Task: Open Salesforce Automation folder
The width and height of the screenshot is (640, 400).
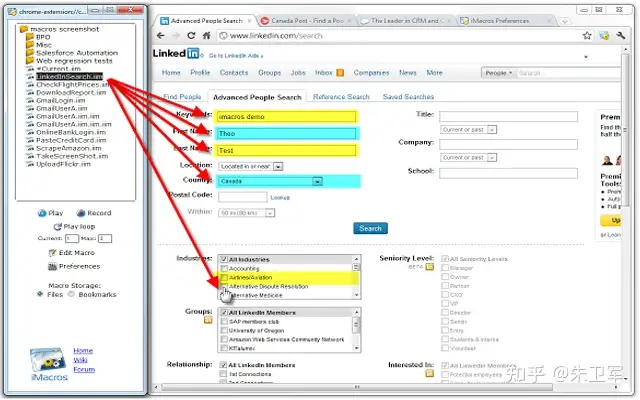Action: click(72, 53)
